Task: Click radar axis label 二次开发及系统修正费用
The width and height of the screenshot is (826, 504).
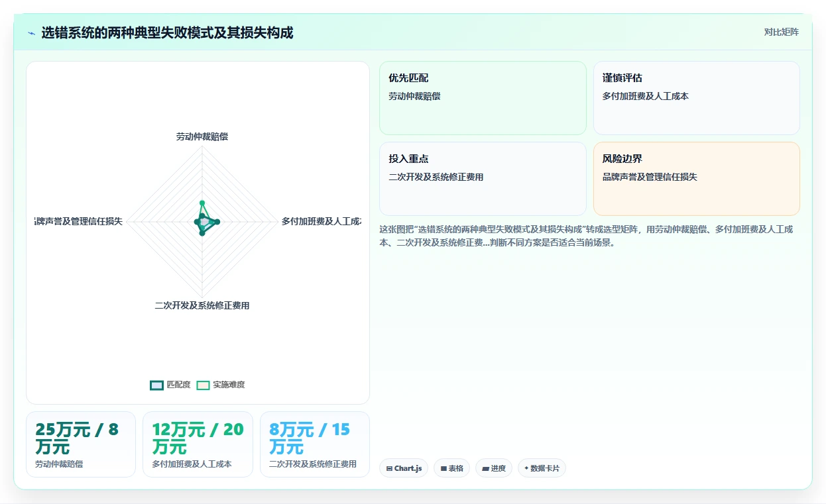Action: [x=202, y=305]
